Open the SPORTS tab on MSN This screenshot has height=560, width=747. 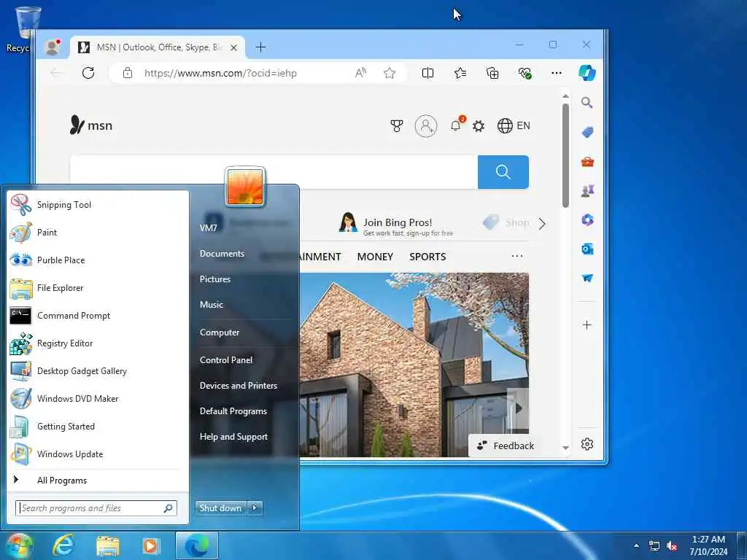click(427, 257)
